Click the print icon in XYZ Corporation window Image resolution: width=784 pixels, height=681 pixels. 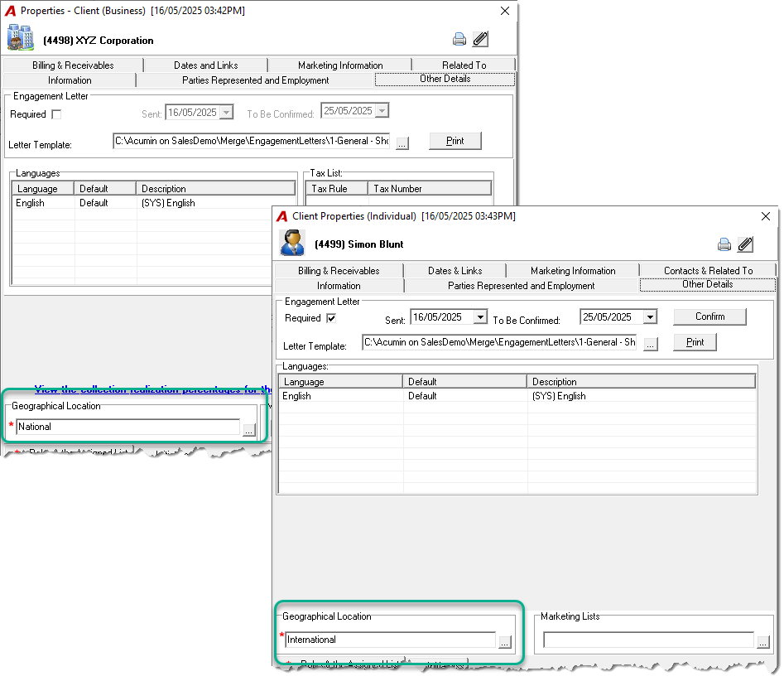click(x=459, y=39)
